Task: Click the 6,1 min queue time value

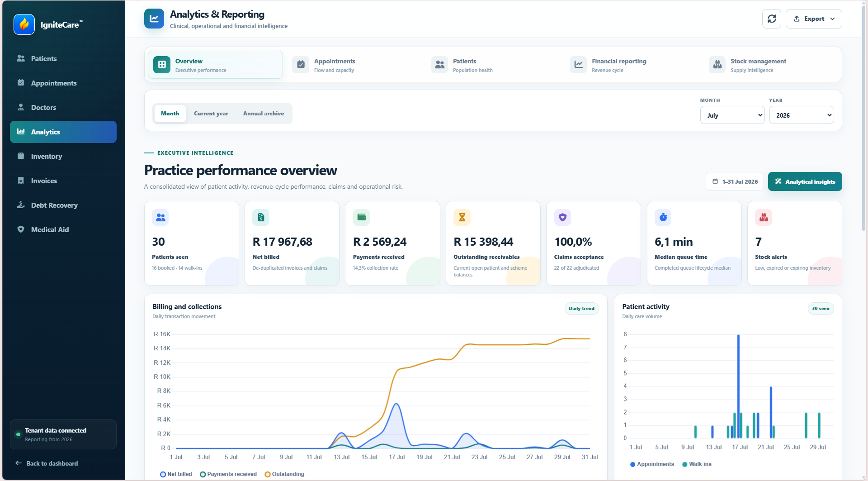Action: pos(674,242)
